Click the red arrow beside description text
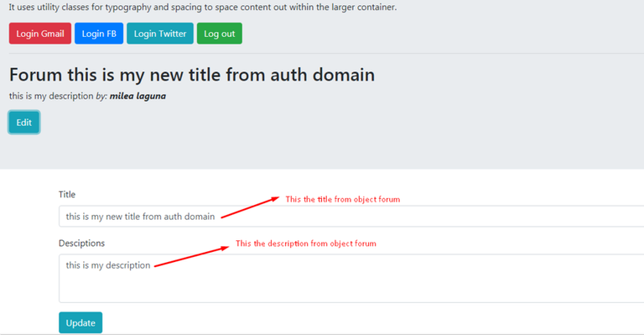The image size is (644, 335). (x=192, y=256)
